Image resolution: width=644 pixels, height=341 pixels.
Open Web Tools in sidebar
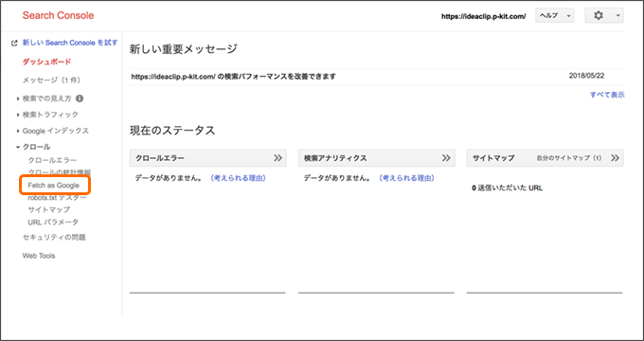(39, 256)
